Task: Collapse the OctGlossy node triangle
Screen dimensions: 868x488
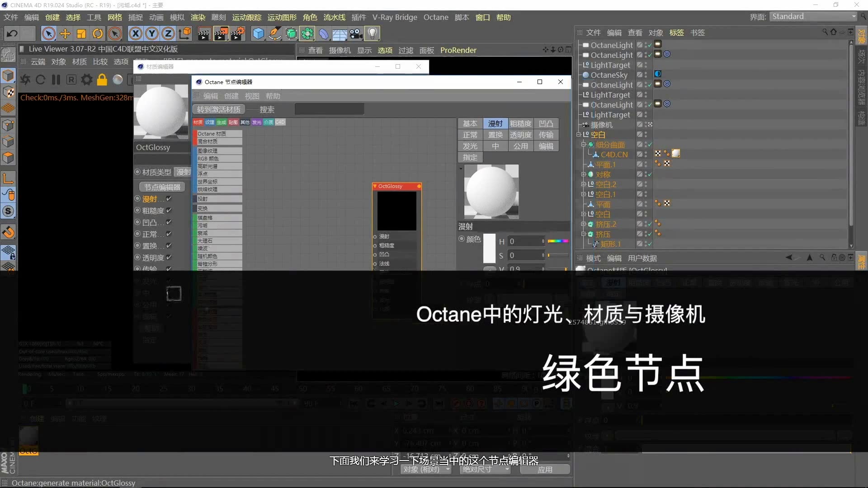Action: click(x=375, y=186)
